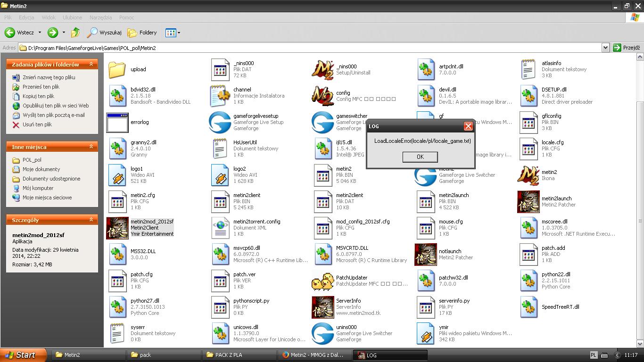
Task: Select the upload folder icon
Action: click(x=117, y=69)
